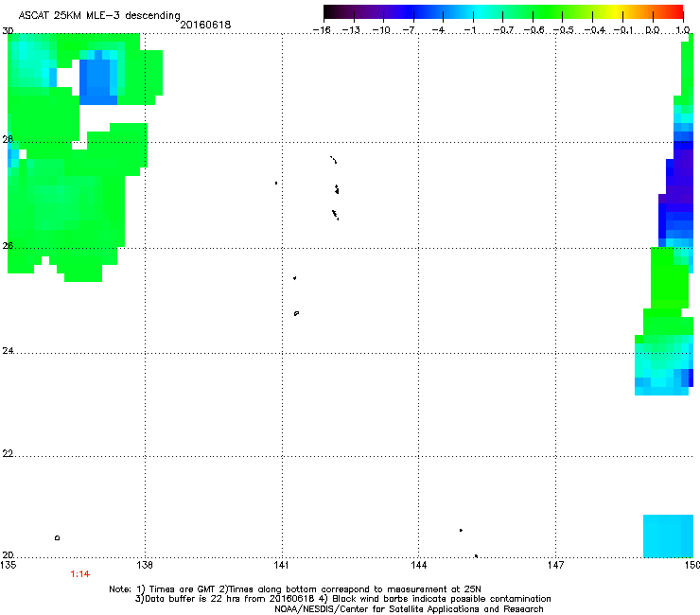The image size is (700, 615).
Task: Click the MLE color scale bar
Action: pyautogui.click(x=503, y=12)
